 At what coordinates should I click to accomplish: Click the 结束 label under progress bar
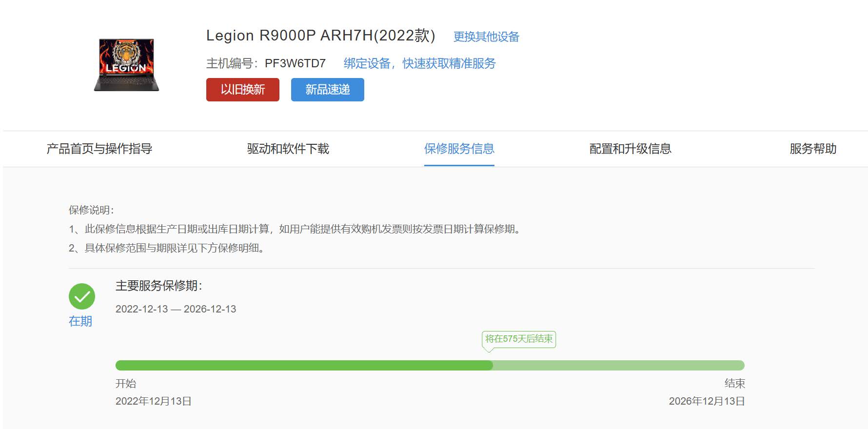tap(735, 384)
